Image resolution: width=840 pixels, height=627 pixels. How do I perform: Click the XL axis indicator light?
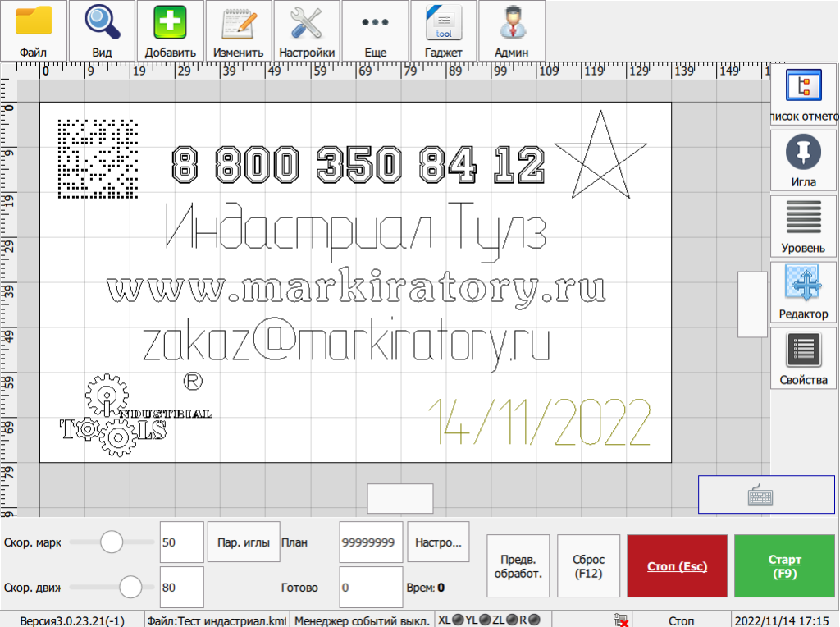[x=458, y=620]
